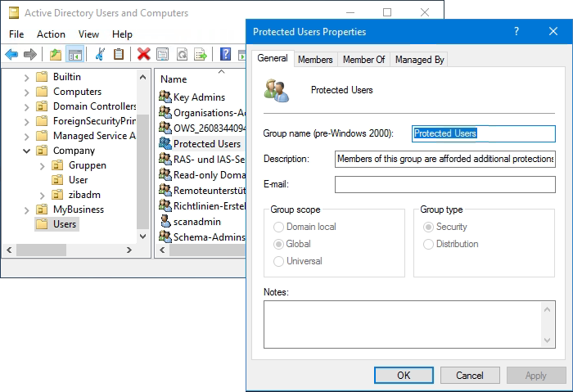The image size is (573, 392).
Task: Collapse the Company tree node
Action: click(x=26, y=151)
